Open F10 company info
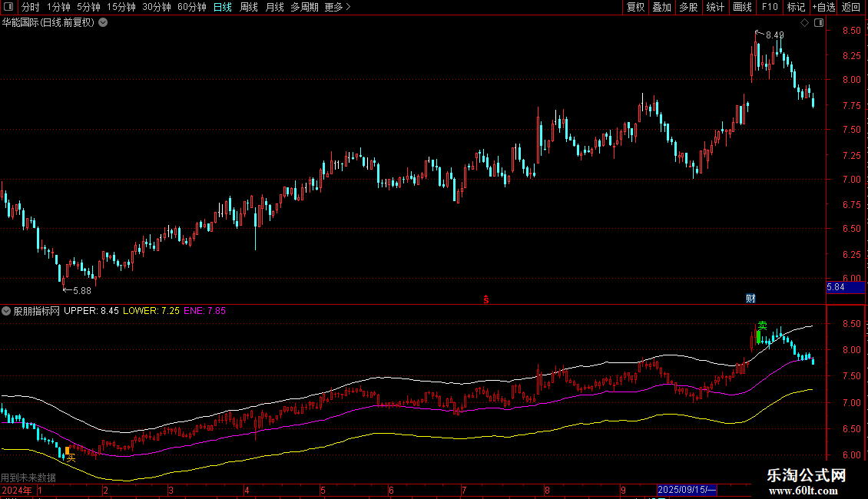This screenshot has width=868, height=499. coord(769,8)
